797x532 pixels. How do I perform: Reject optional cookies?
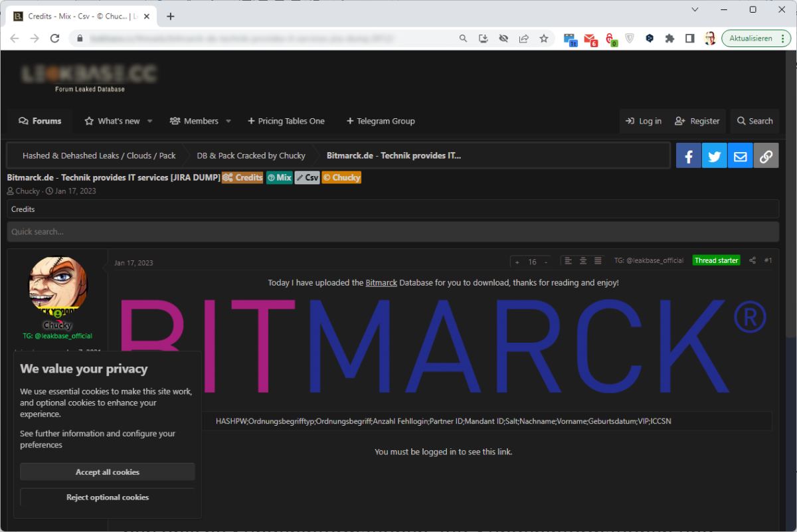(108, 497)
